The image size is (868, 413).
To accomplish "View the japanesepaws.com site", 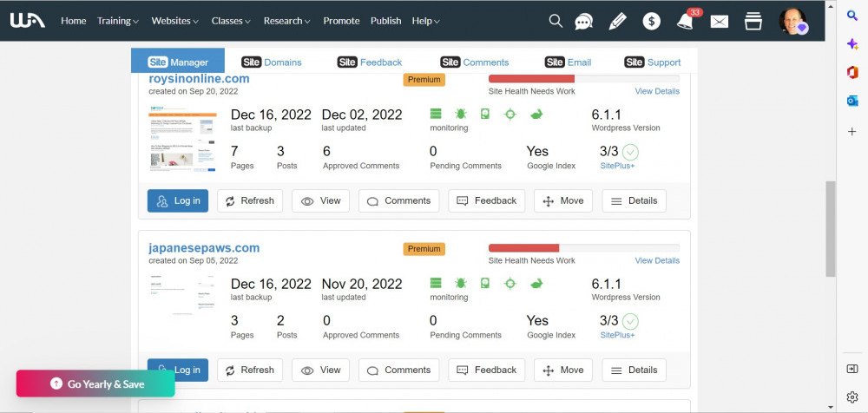I will click(x=320, y=370).
